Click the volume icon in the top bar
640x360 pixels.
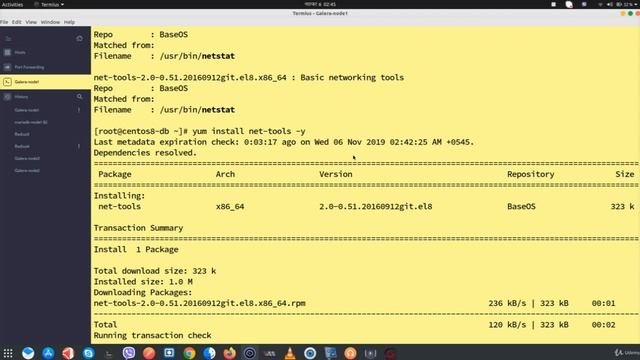[x=609, y=4]
